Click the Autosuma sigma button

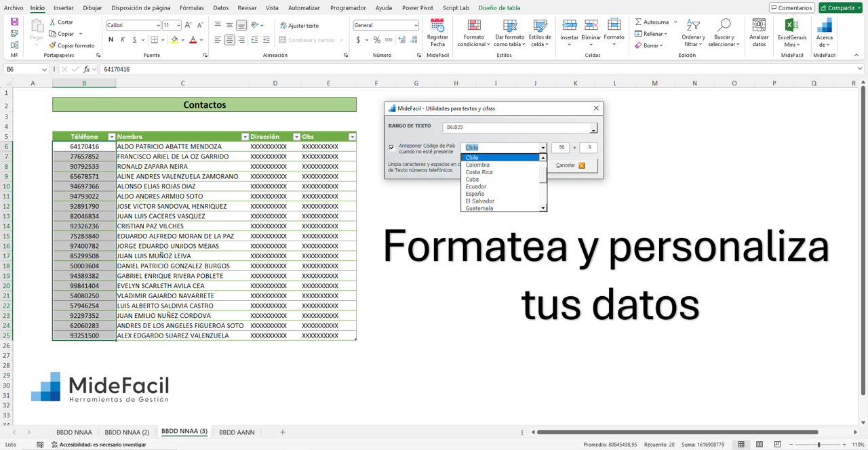click(651, 22)
